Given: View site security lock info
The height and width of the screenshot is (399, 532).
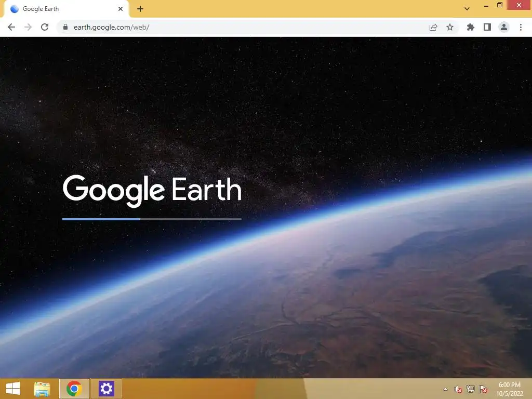Looking at the screenshot, I should [x=65, y=27].
